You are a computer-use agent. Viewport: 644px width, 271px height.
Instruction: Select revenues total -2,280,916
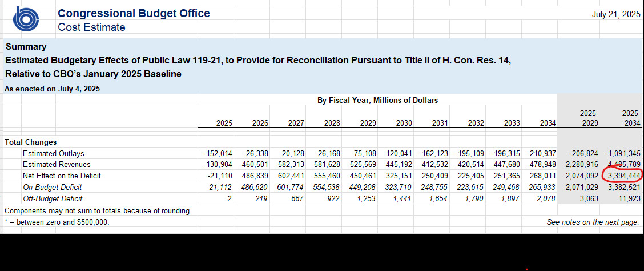click(x=581, y=165)
